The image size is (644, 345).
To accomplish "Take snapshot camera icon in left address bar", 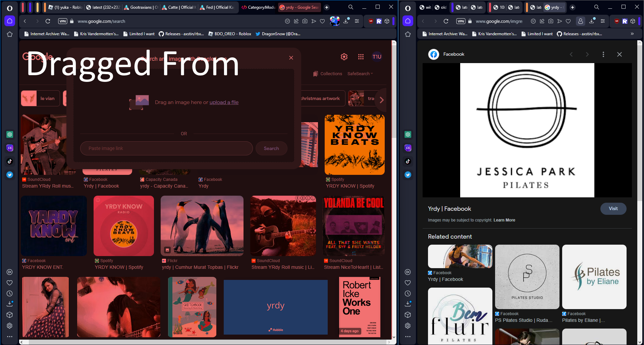I will pos(305,21).
